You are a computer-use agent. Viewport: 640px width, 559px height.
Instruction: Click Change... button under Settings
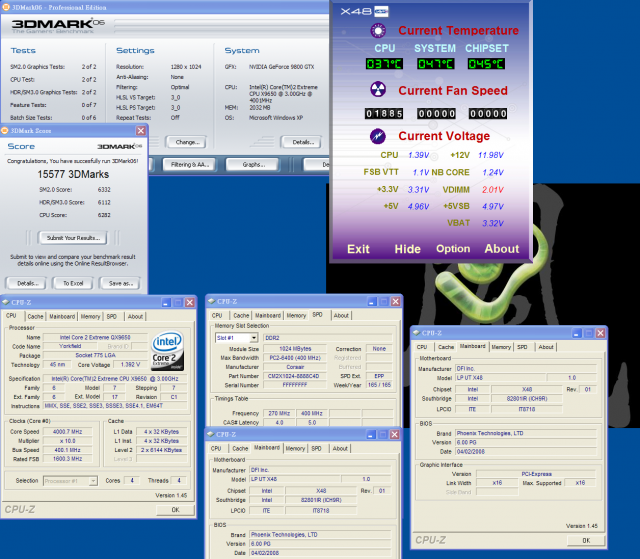click(187, 142)
